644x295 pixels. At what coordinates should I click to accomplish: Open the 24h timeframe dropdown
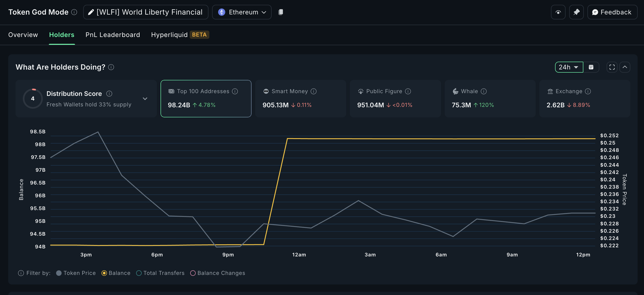point(569,67)
